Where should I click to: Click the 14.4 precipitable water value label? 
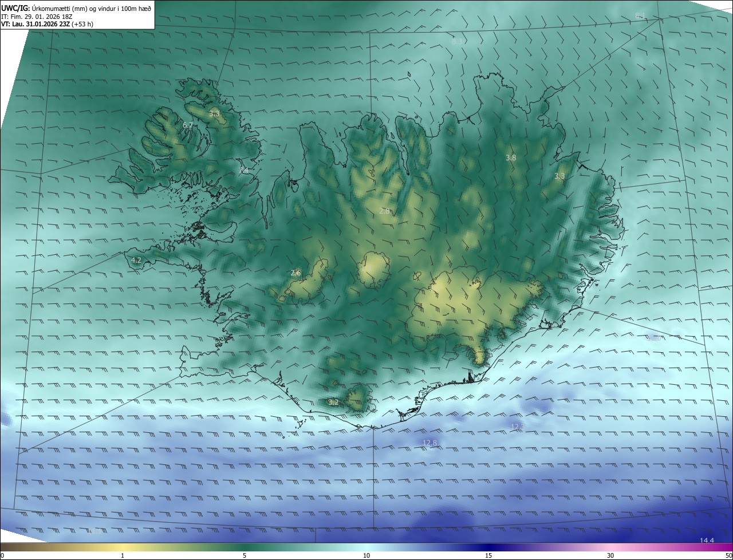(707, 541)
